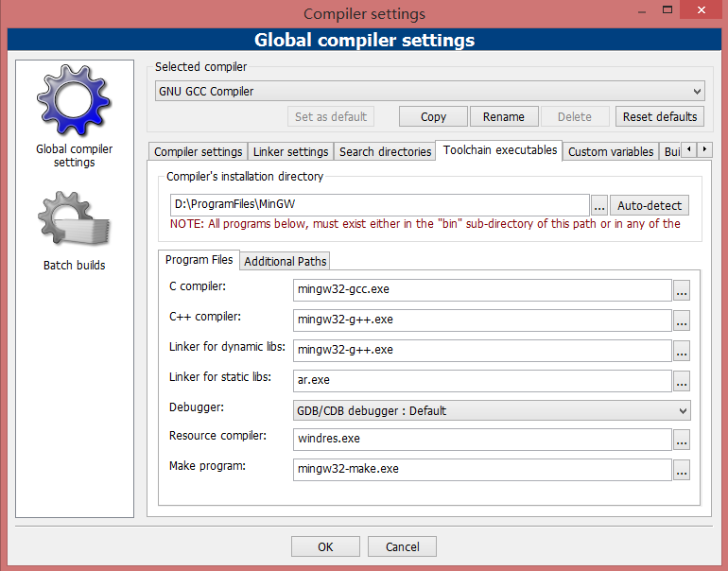The height and width of the screenshot is (571, 728).
Task: Click the windres.exe resource compiler field
Action: (x=482, y=440)
